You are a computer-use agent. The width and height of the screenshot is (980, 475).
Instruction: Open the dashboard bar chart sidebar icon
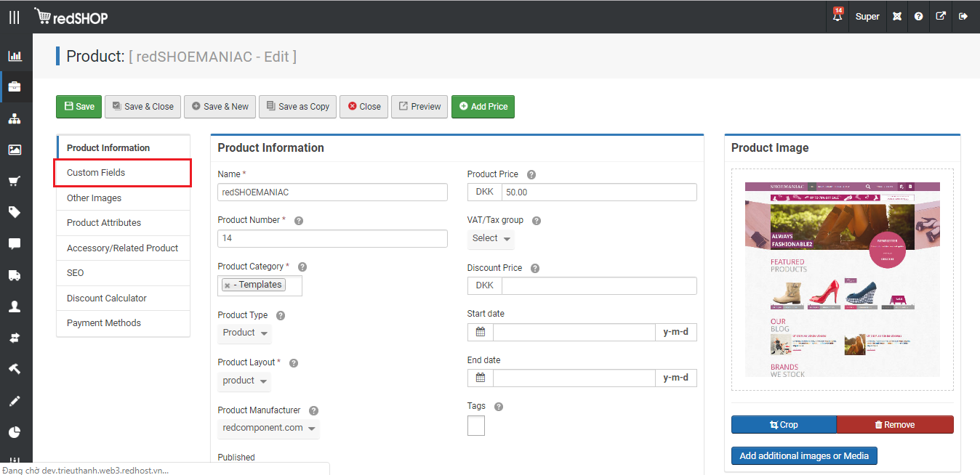[x=15, y=55]
